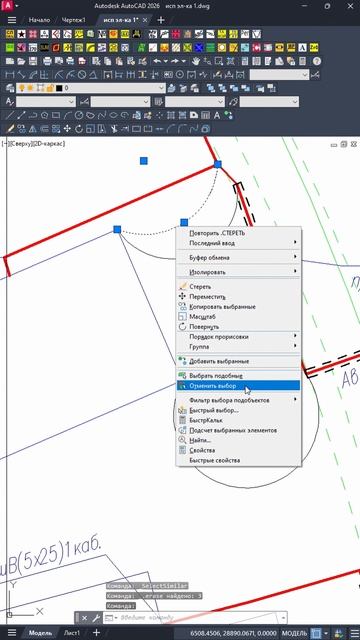Choose Отменить выбор in context menu
Image resolution: width=360 pixels, height=640 pixels.
coord(238,385)
